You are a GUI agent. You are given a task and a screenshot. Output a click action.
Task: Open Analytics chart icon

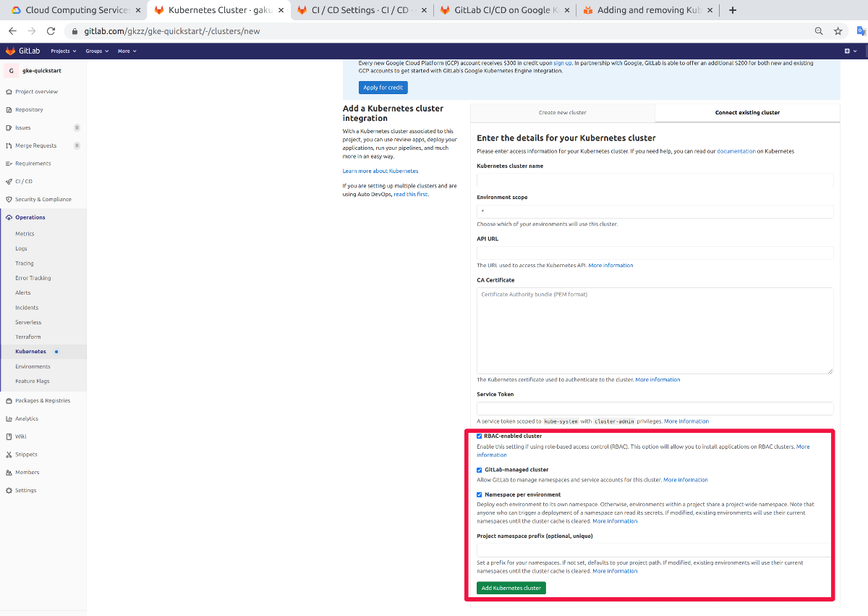9,418
